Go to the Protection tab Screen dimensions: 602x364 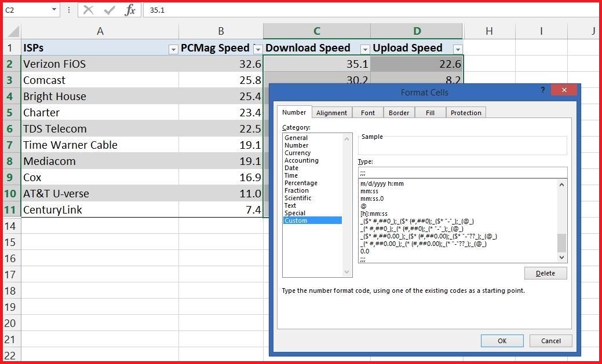click(x=466, y=113)
